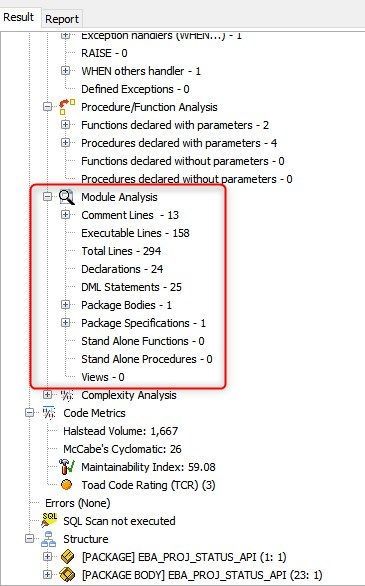Expand Functions declared with parameters
The height and width of the screenshot is (586, 365).
pos(65,124)
